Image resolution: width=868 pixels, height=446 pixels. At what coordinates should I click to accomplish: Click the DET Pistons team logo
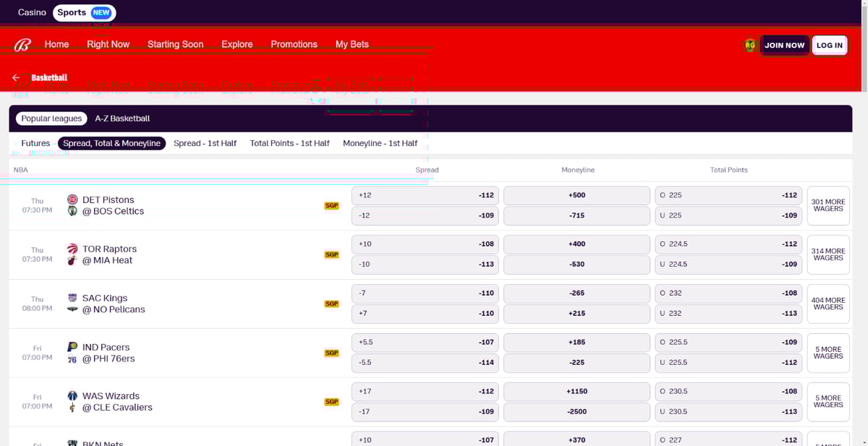(72, 200)
